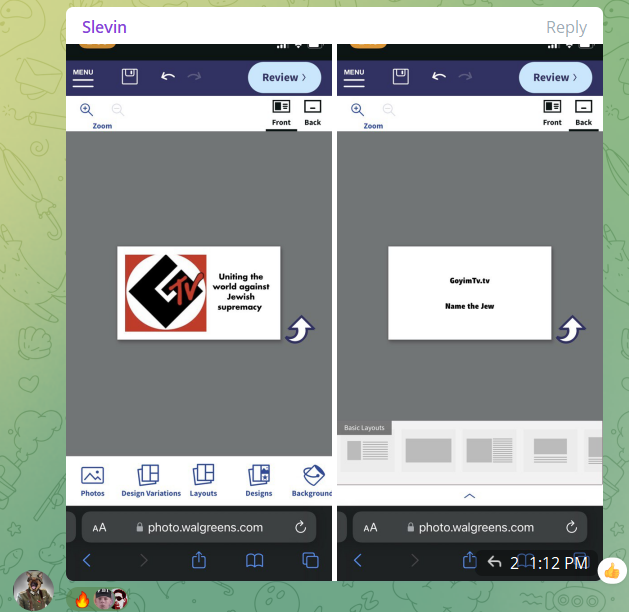Click the browser forward arrow in the left screenshot
Screen dimensions: 629x612
click(x=144, y=560)
